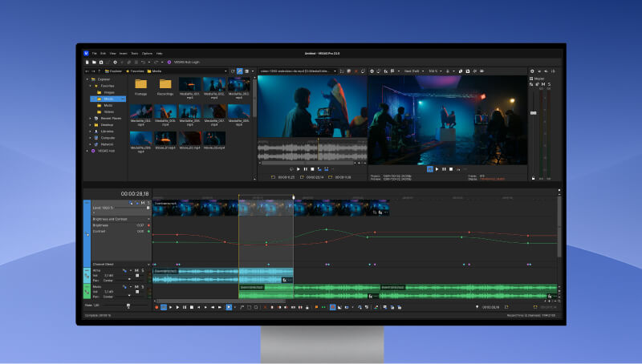Mute the Atmo audio track

pyautogui.click(x=136, y=271)
